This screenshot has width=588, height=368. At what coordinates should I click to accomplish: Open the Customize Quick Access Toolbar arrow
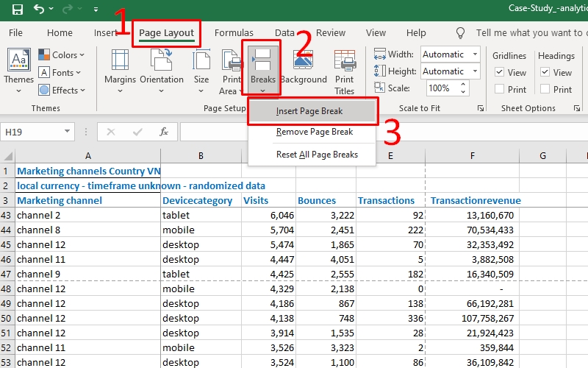pyautogui.click(x=96, y=9)
